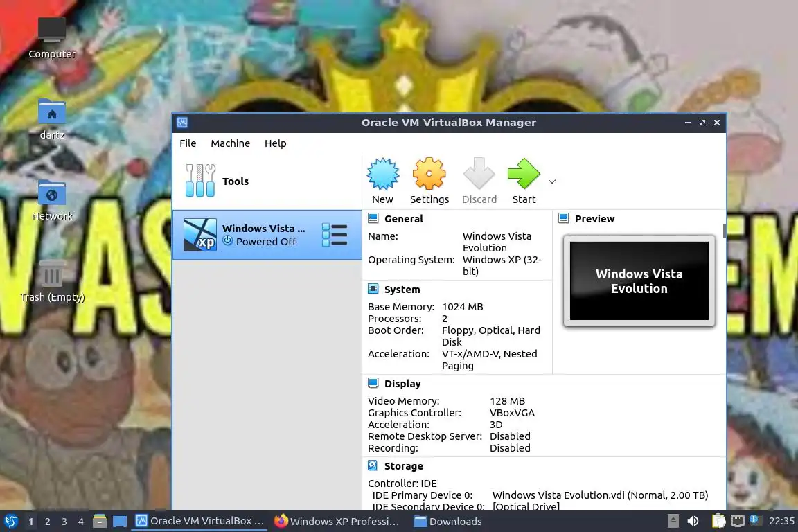The width and height of the screenshot is (798, 532).
Task: Click the 'Powered Off' status text
Action: pos(266,242)
